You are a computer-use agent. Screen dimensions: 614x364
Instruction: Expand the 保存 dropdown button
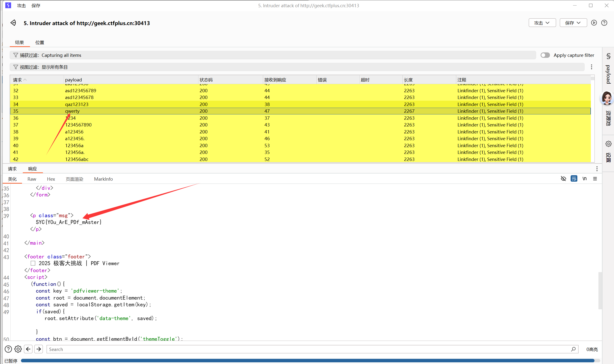click(x=573, y=23)
